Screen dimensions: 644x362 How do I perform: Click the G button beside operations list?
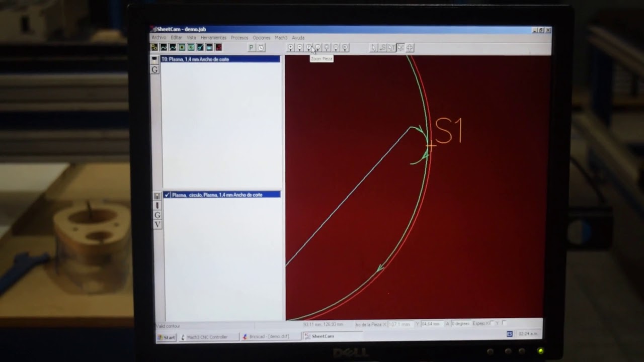157,215
